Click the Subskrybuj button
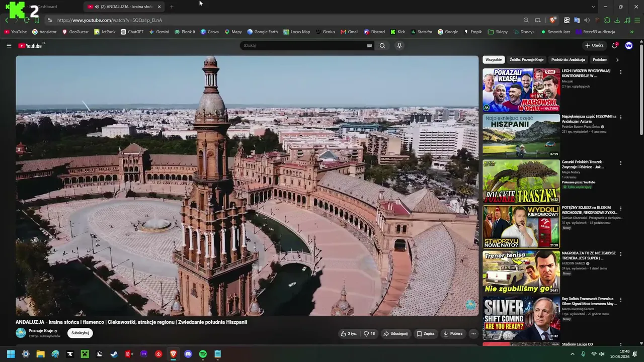 (x=80, y=333)
